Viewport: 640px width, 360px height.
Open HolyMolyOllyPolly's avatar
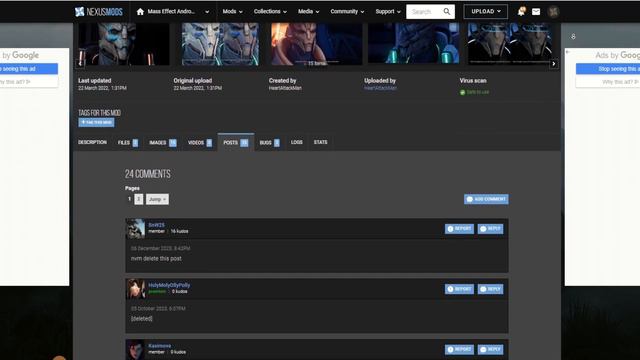(x=136, y=289)
